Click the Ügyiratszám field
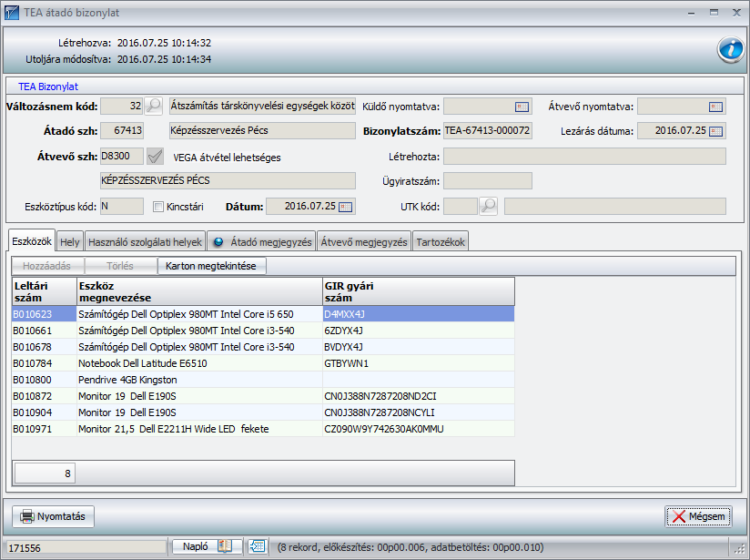 click(x=487, y=181)
